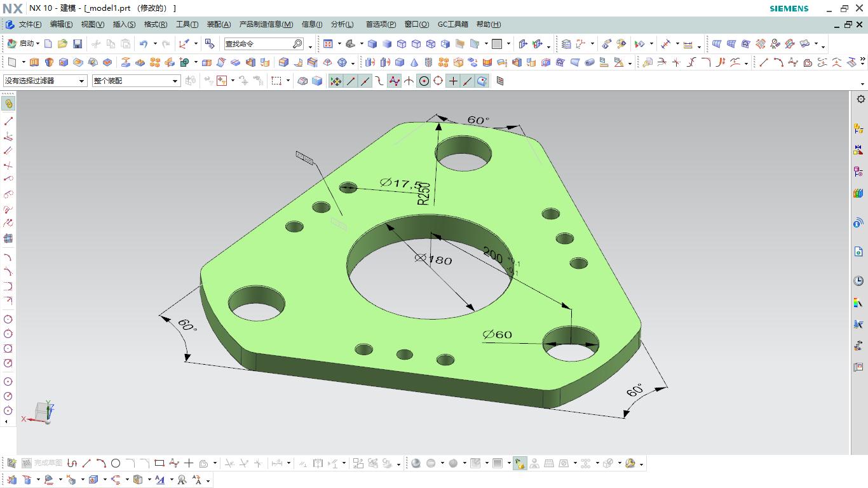Click the magnifier icon in command finder
This screenshot has width=868, height=488.
(297, 44)
